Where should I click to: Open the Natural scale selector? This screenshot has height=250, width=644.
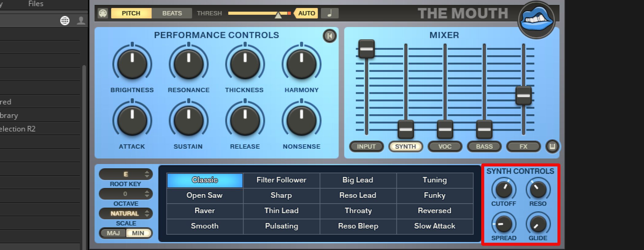click(x=126, y=213)
